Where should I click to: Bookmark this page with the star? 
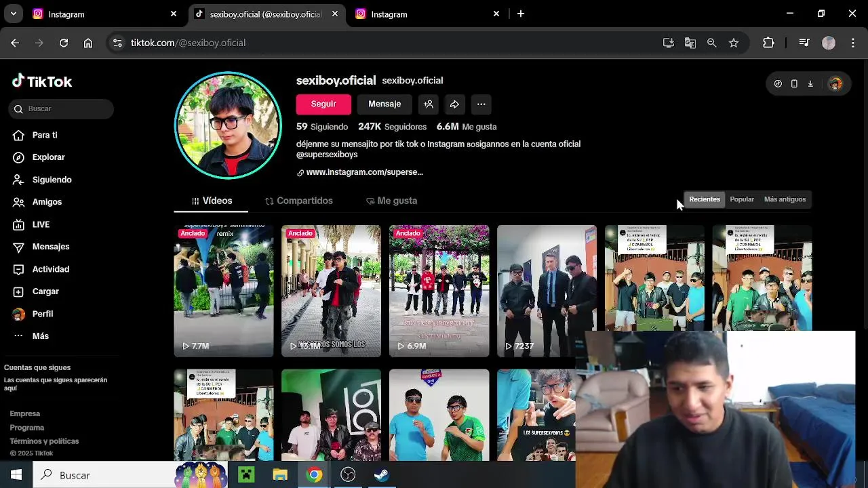pos(733,43)
